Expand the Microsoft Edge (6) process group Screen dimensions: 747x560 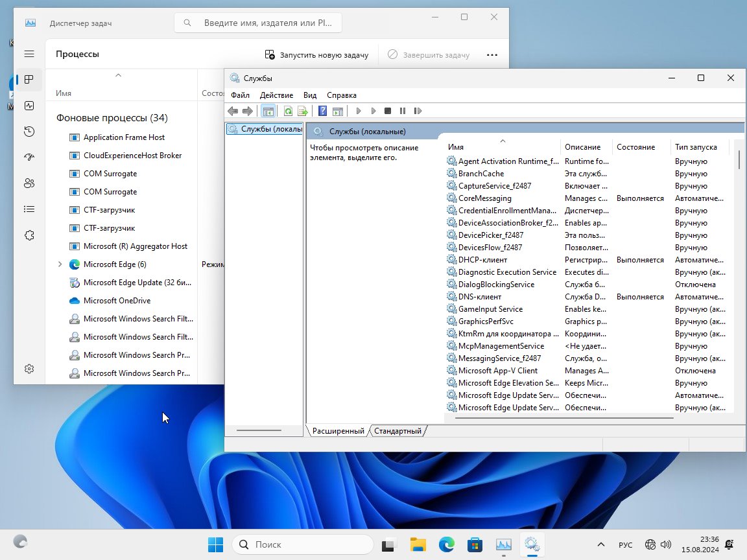point(60,264)
